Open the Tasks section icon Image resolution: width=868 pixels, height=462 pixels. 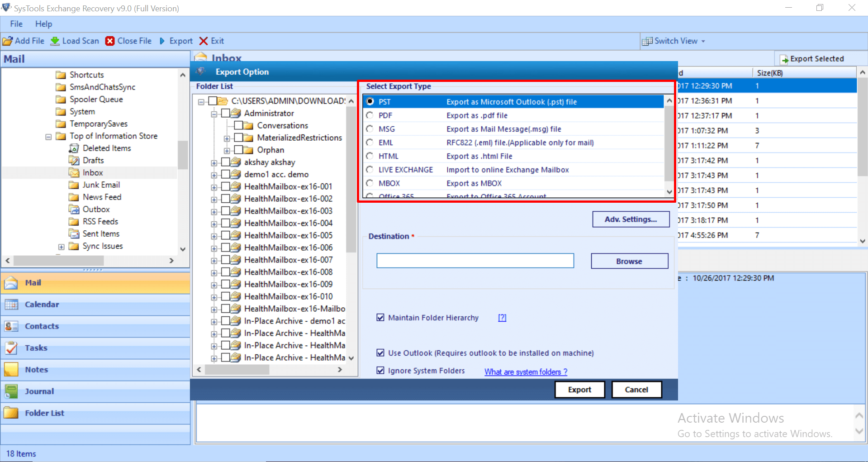pos(11,348)
